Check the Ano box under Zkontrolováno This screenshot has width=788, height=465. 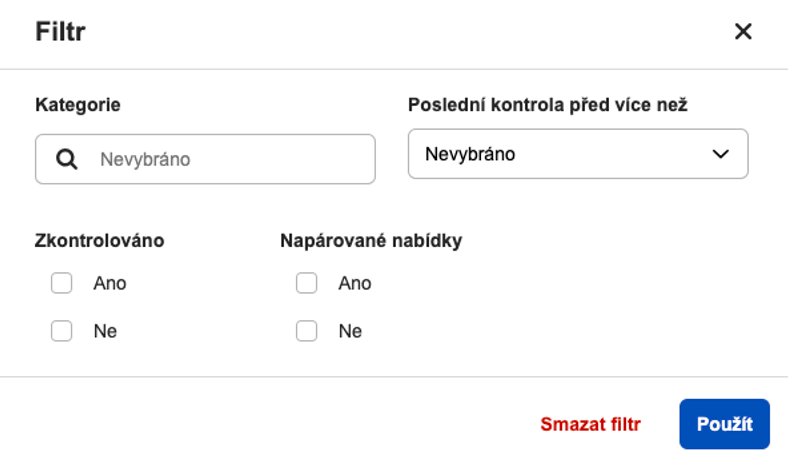tap(62, 283)
